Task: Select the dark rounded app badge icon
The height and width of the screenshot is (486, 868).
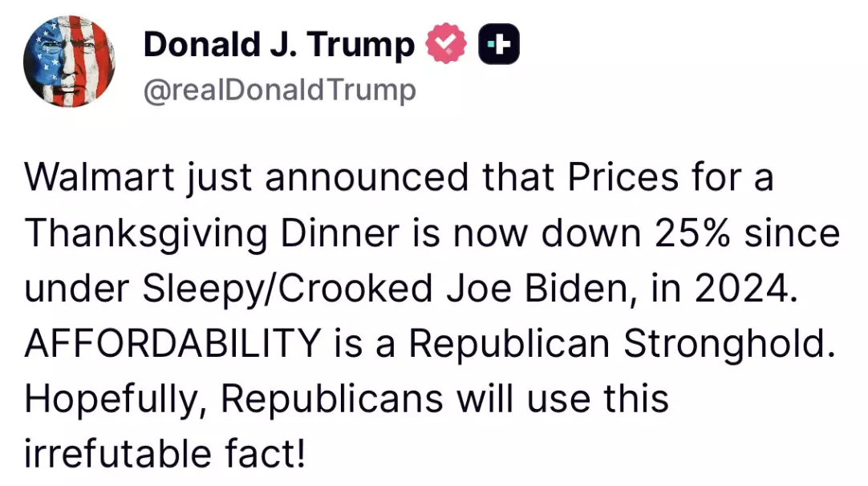Action: pos(497,43)
